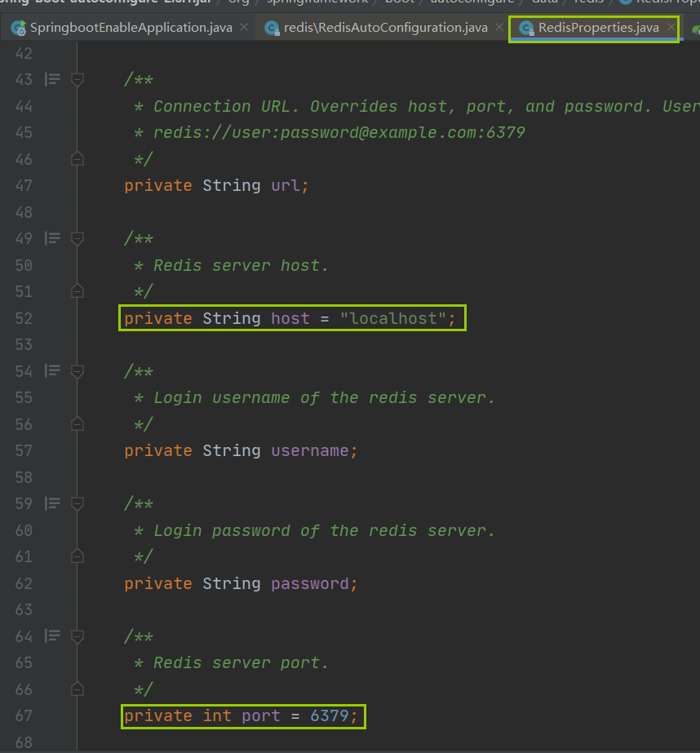Collapse the comment fold ending at line 51
The width and height of the screenshot is (700, 753).
point(78,291)
